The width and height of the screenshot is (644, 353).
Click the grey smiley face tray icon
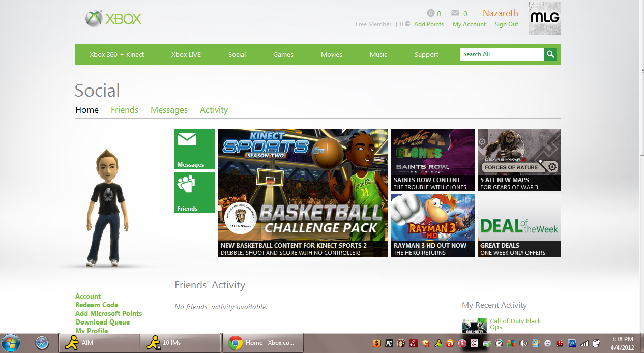548,343
